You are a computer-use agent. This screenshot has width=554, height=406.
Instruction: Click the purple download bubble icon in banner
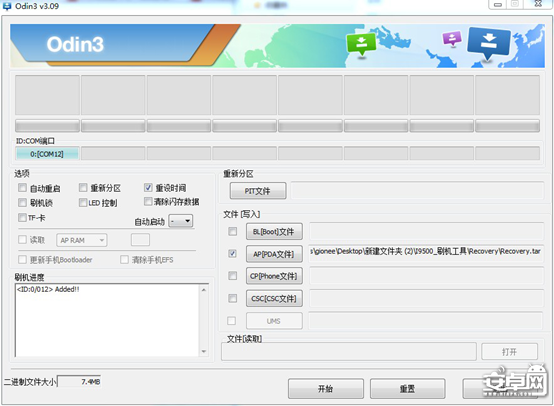452,38
